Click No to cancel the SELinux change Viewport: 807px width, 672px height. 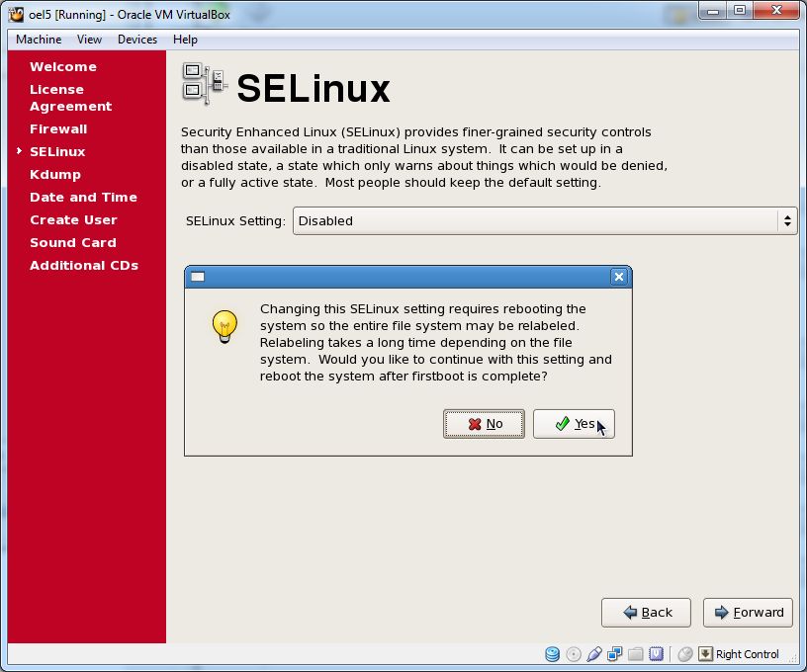(484, 424)
